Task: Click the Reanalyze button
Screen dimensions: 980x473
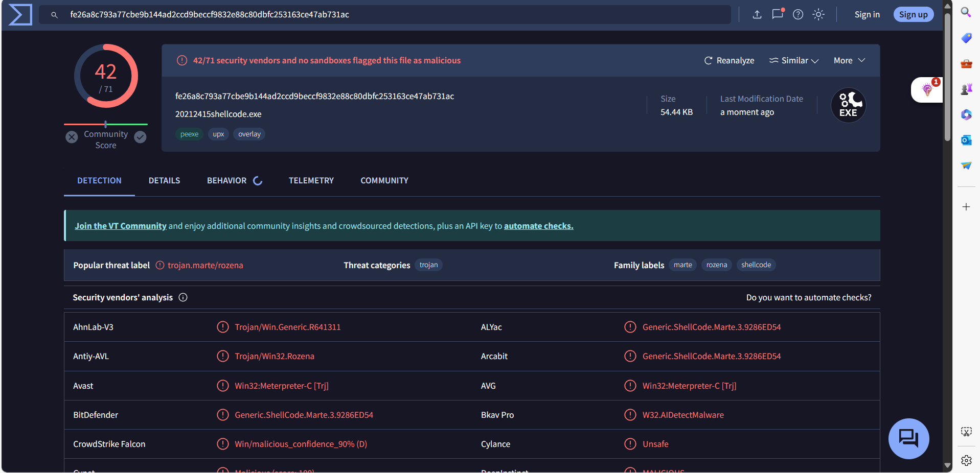Action: (729, 60)
